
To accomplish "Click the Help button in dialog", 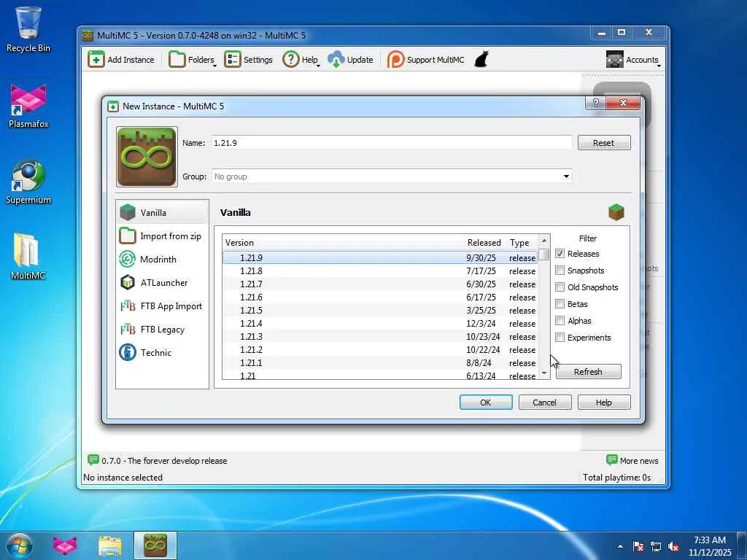I will [x=603, y=402].
